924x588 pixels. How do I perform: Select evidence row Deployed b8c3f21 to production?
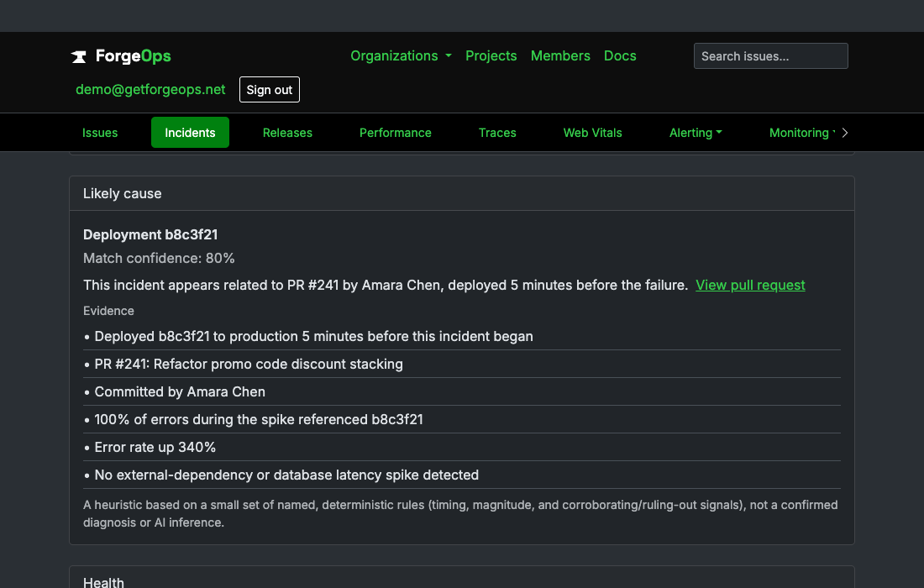pyautogui.click(x=462, y=337)
